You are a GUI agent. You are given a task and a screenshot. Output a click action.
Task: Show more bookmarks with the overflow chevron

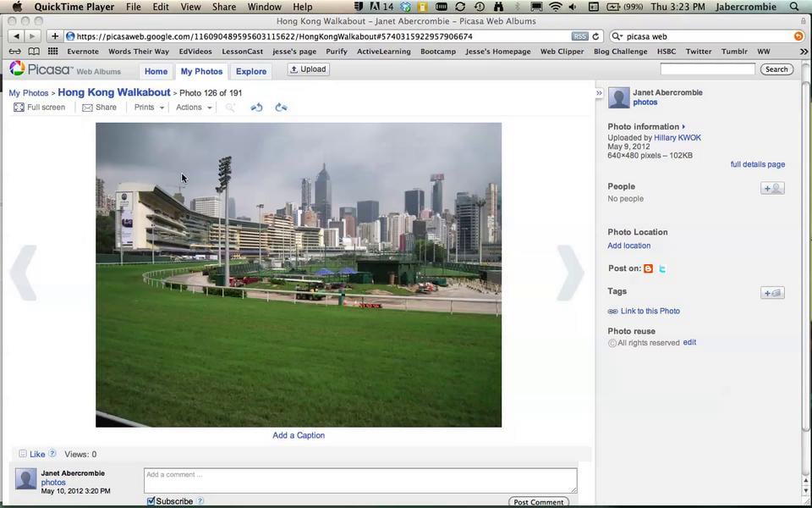point(804,52)
